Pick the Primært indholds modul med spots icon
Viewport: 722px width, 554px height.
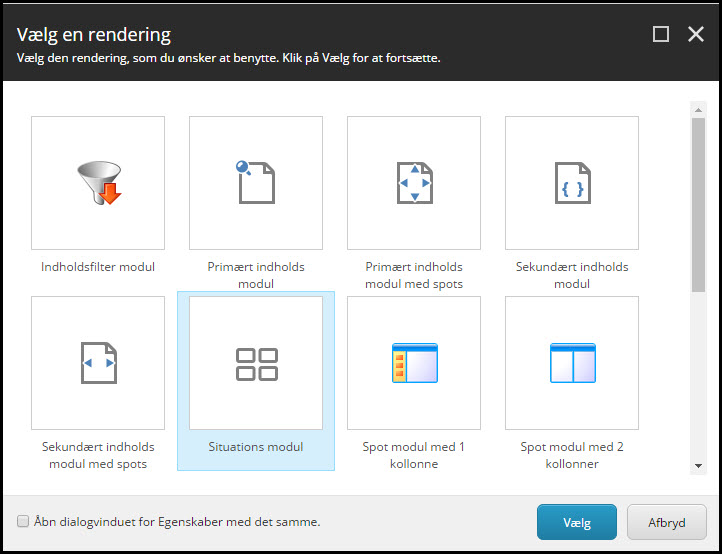point(414,183)
